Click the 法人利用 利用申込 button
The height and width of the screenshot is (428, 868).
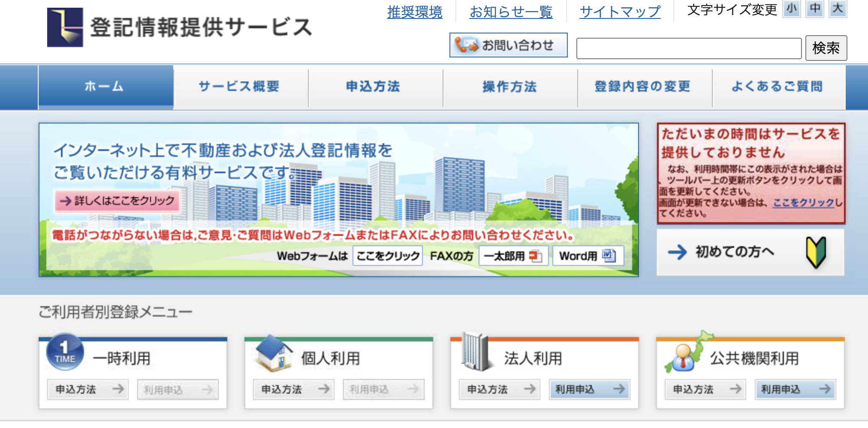click(589, 389)
